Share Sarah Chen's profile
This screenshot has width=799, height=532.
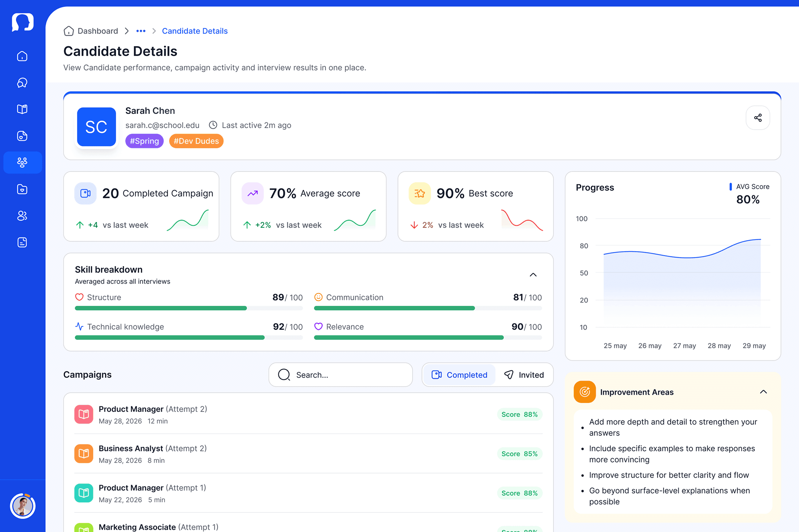coord(758,118)
